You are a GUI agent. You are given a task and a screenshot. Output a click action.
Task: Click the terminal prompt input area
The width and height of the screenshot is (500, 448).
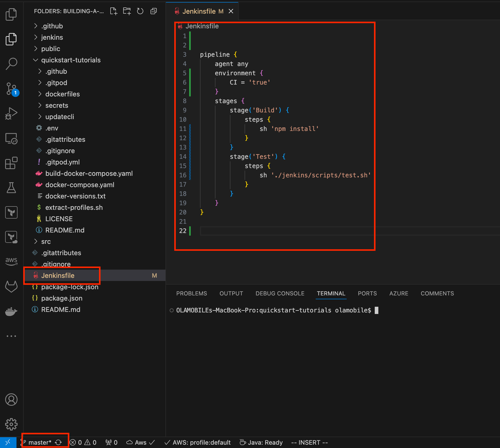click(377, 310)
